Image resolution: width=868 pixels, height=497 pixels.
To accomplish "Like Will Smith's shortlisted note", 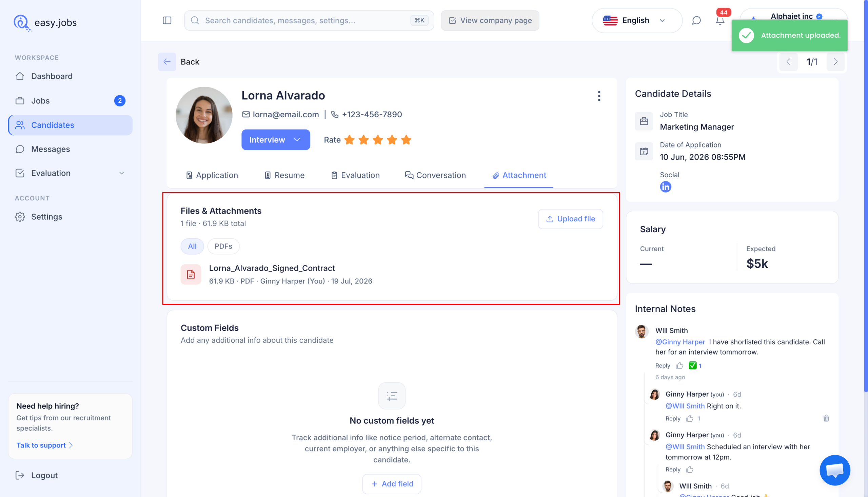I will [x=679, y=365].
